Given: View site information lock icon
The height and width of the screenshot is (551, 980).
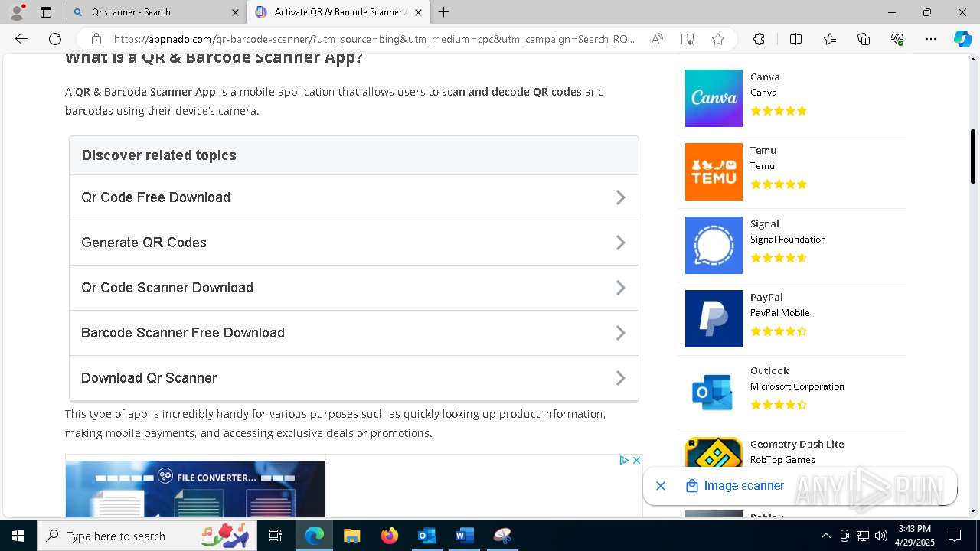Looking at the screenshot, I should click(96, 39).
